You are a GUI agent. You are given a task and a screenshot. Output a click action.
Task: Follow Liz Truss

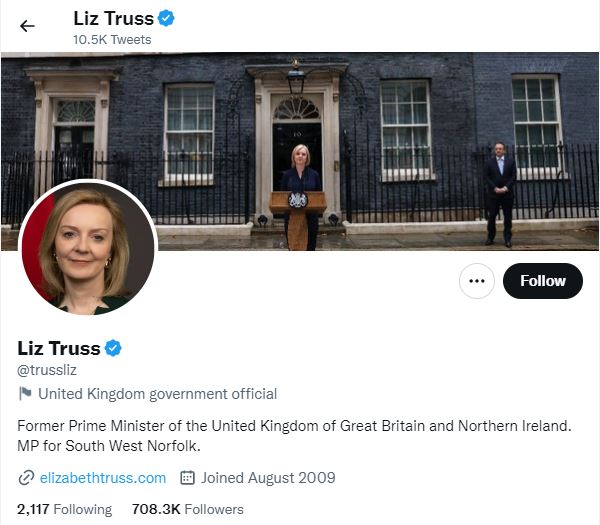[543, 281]
